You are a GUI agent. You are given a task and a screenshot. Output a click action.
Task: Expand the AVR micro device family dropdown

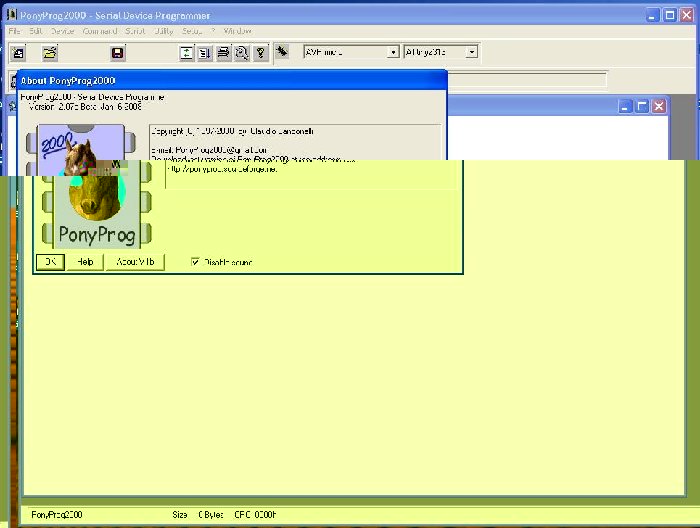coord(392,52)
